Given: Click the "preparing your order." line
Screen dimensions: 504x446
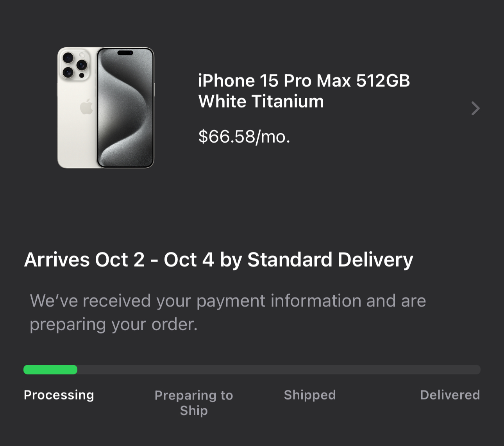Looking at the screenshot, I should click(114, 324).
